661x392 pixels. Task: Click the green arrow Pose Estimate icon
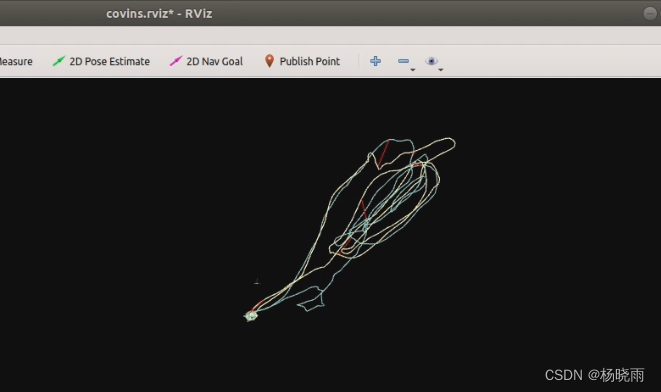(59, 61)
